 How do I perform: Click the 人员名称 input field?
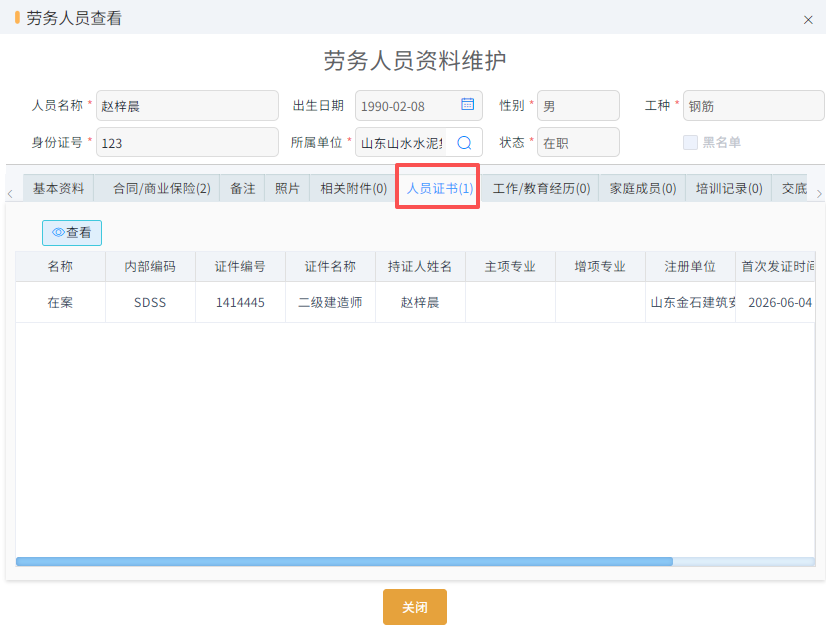click(x=187, y=106)
